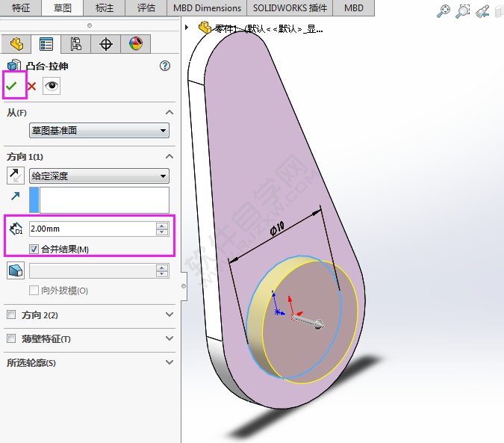Image resolution: width=504 pixels, height=443 pixels.
Task: Open the 给定深度 end condition dropdown
Action: pos(99,176)
